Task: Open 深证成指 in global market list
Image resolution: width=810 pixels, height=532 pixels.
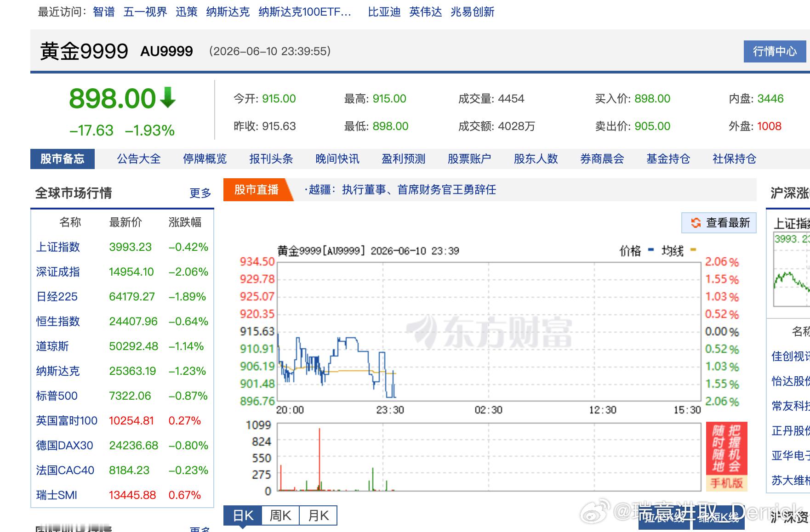Action: tap(58, 272)
